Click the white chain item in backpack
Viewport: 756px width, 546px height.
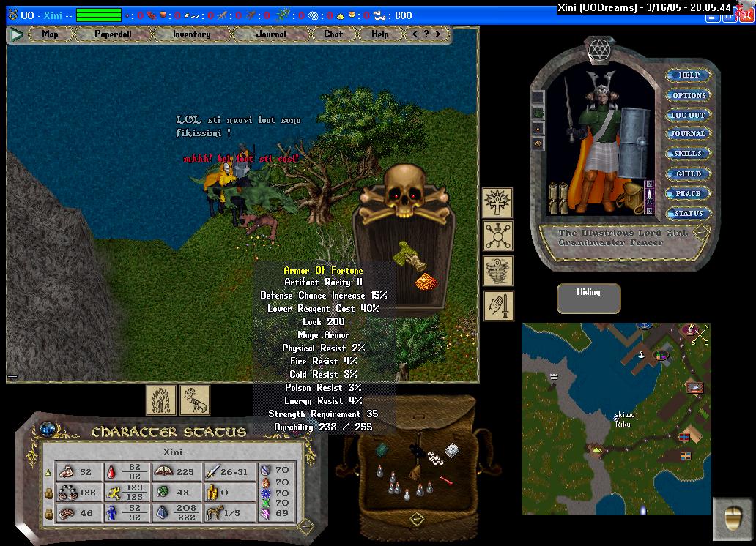pyautogui.click(x=435, y=458)
